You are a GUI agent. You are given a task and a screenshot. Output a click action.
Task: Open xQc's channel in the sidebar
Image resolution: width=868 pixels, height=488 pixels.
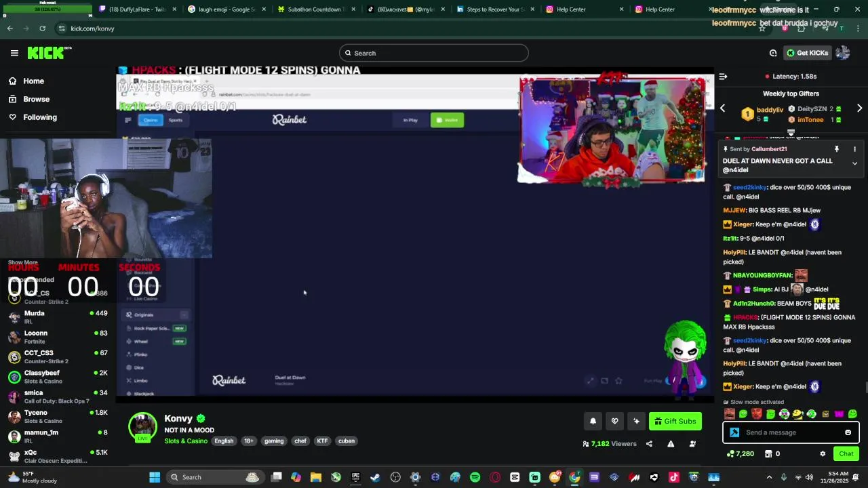coord(58,456)
